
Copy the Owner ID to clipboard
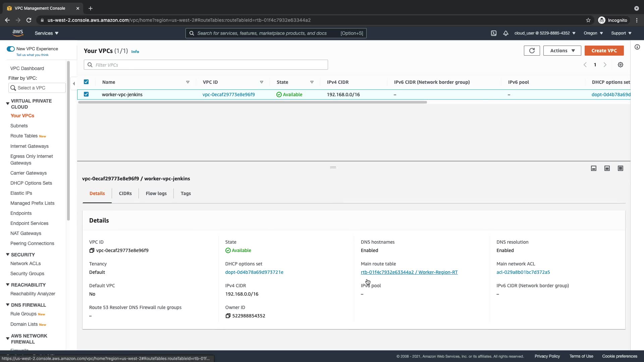[x=228, y=316]
